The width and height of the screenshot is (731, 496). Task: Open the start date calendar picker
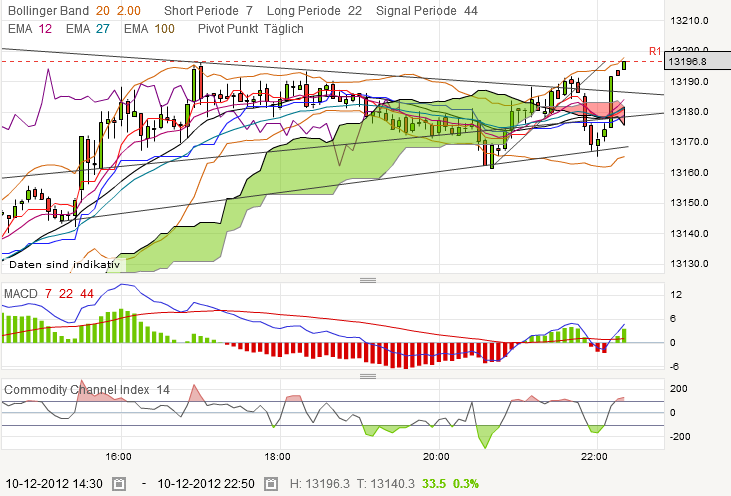tap(119, 484)
